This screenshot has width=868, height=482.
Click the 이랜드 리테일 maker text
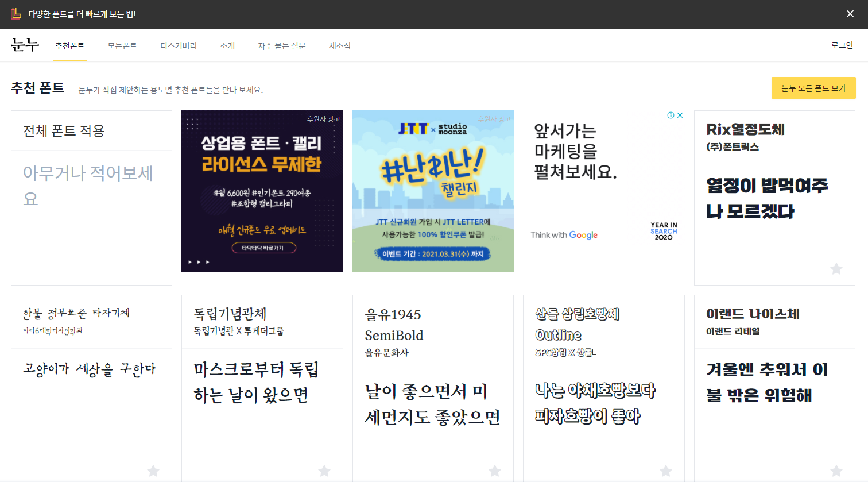tap(733, 331)
